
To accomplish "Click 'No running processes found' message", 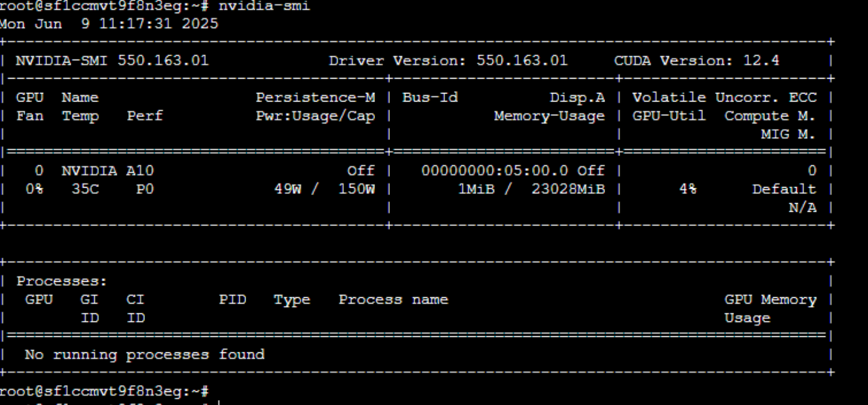I will (144, 355).
